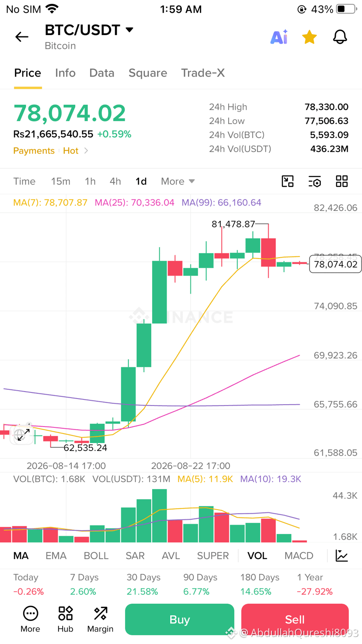The image size is (362, 644).
Task: Tap the 62,535.24 low price marker
Action: pyautogui.click(x=85, y=448)
